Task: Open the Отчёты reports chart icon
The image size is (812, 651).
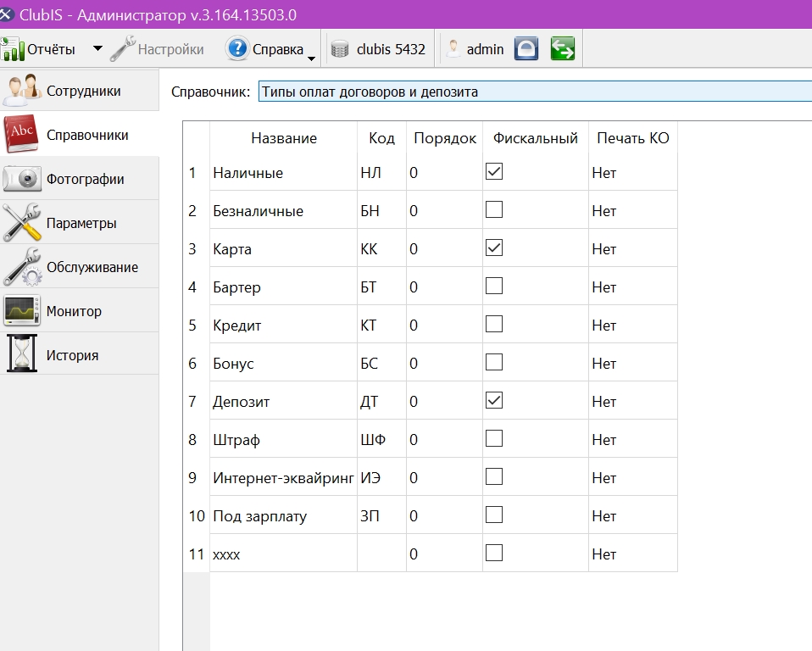Action: pyautogui.click(x=13, y=49)
